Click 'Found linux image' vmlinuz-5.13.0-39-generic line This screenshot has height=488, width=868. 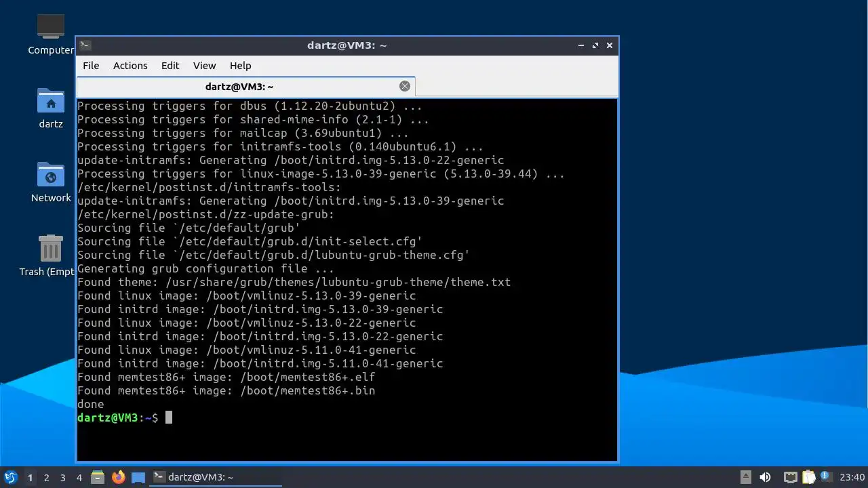coord(246,296)
